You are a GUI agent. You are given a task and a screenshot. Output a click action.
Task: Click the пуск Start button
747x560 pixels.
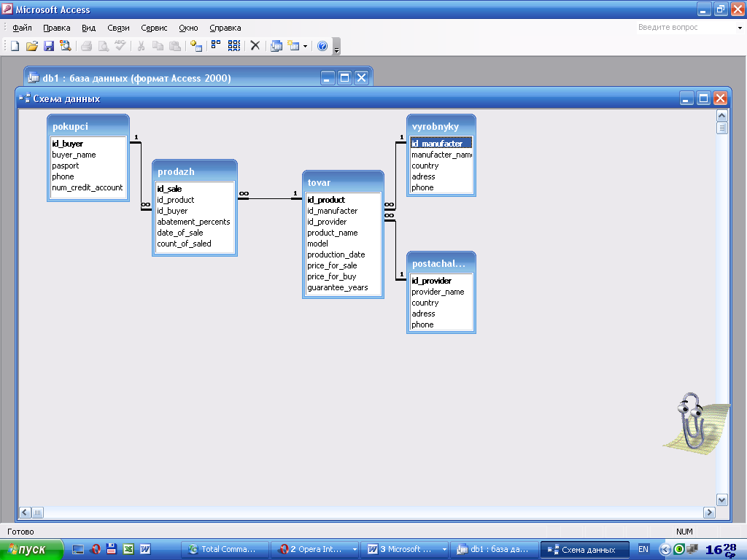point(29,550)
